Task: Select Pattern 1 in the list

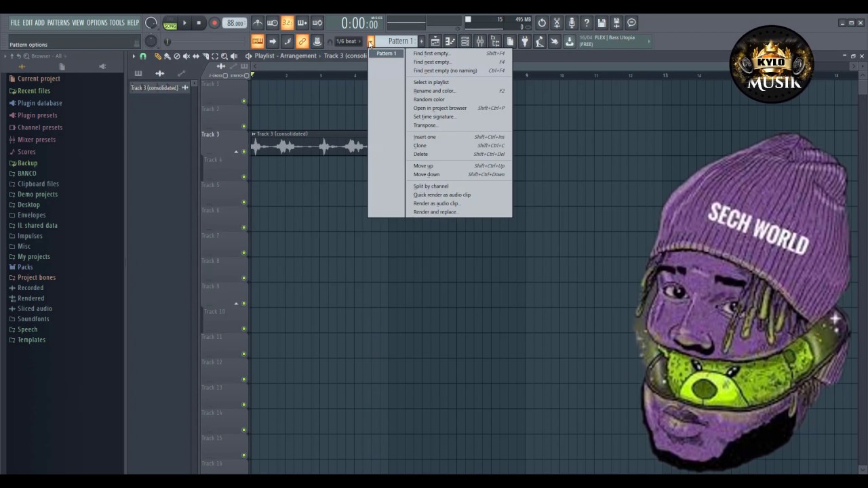Action: pyautogui.click(x=387, y=54)
